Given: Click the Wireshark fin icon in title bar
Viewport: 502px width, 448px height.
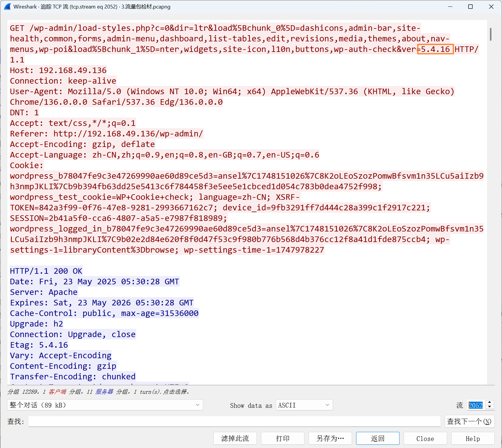Looking at the screenshot, I should [8, 6].
